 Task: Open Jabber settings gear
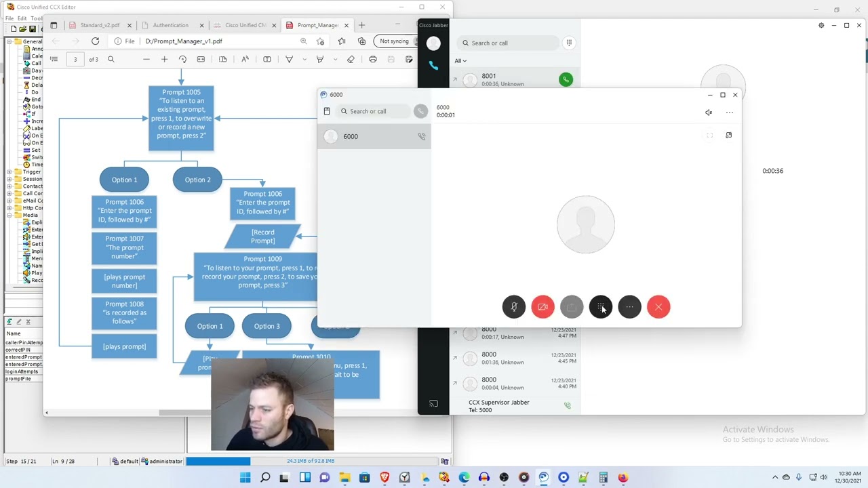821,26
